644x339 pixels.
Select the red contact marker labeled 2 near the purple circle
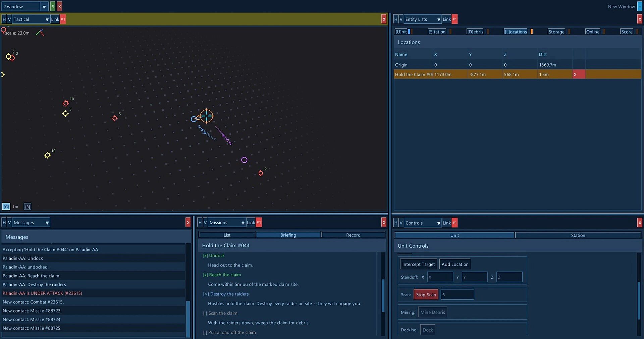point(261,173)
